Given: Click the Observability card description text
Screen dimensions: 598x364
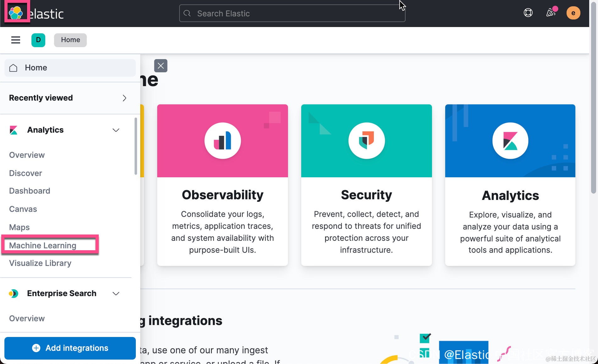Looking at the screenshot, I should tap(223, 232).
